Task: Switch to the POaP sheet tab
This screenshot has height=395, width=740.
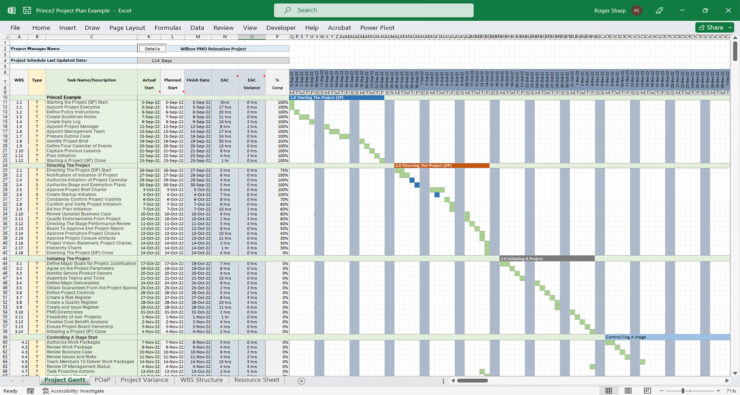Action: (102, 380)
